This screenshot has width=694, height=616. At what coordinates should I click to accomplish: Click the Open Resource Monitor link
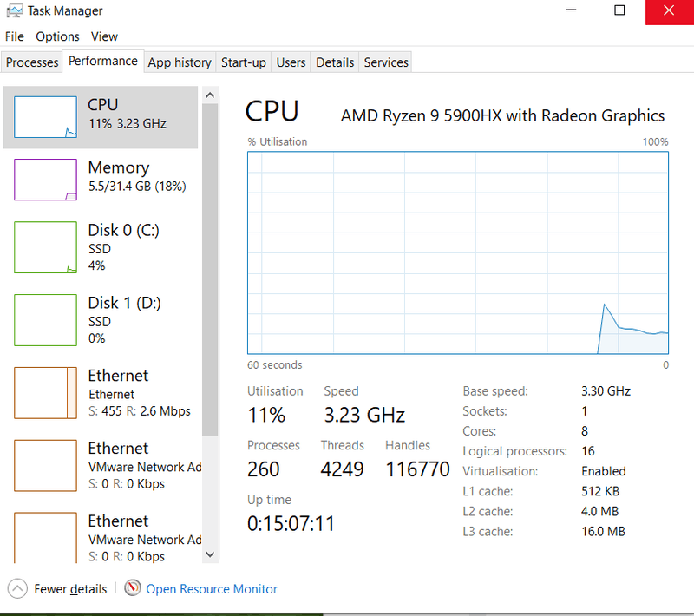click(x=212, y=589)
